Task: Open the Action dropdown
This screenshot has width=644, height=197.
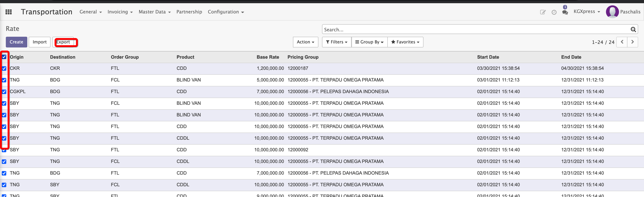Action: pyautogui.click(x=305, y=42)
